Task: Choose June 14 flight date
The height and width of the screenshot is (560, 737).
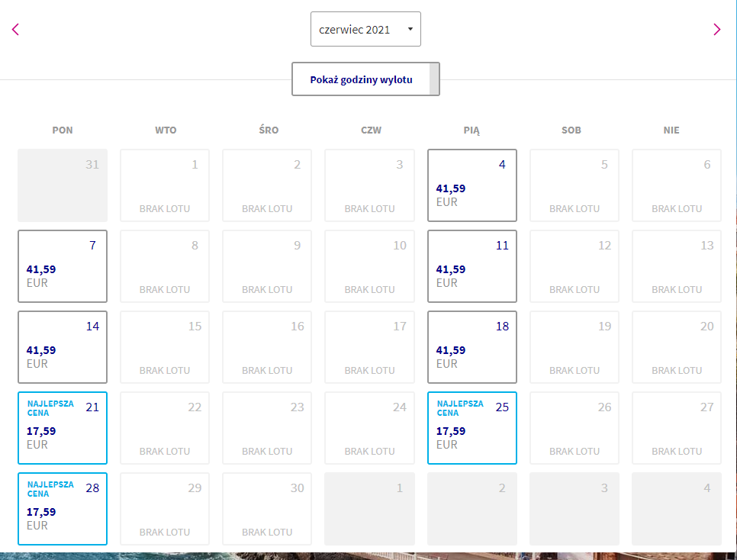Action: pyautogui.click(x=63, y=347)
